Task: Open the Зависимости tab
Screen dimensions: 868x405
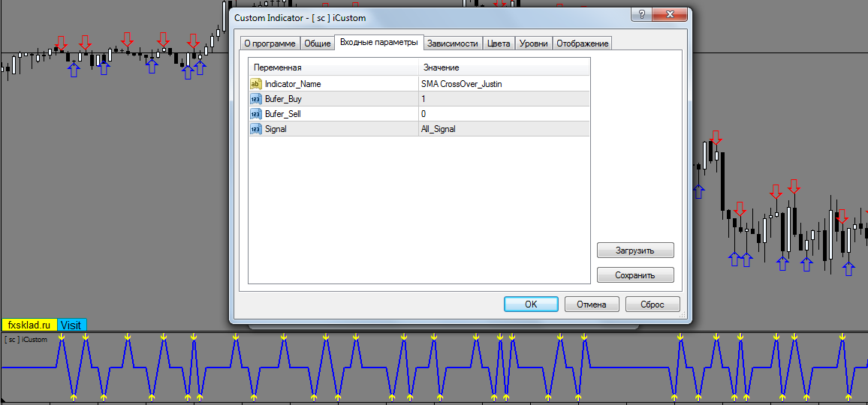Action: pyautogui.click(x=453, y=43)
